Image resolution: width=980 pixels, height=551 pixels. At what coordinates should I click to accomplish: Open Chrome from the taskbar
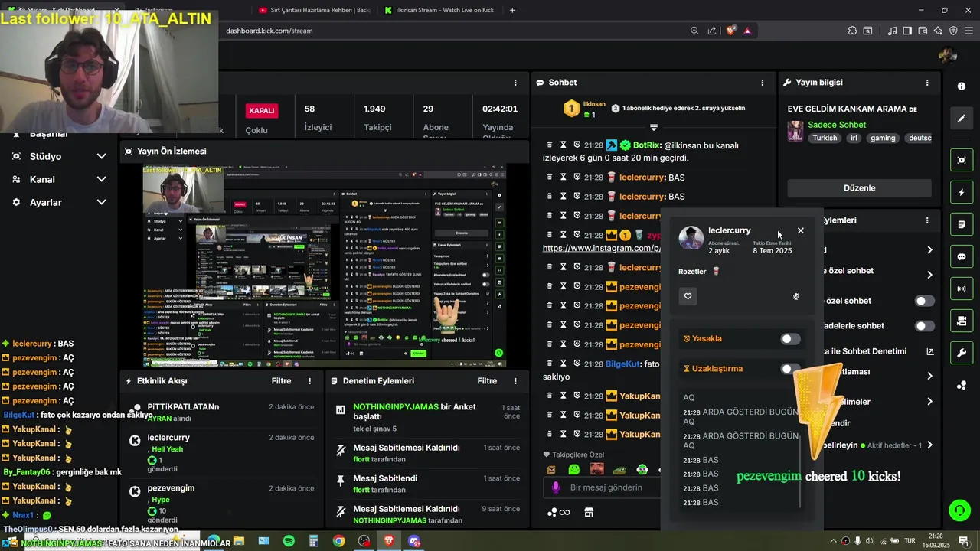pyautogui.click(x=338, y=541)
